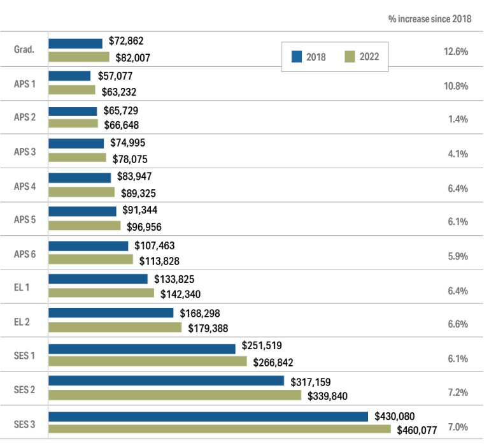The image size is (489, 448).
Task: Click the '$89,325' value
Action: [138, 194]
